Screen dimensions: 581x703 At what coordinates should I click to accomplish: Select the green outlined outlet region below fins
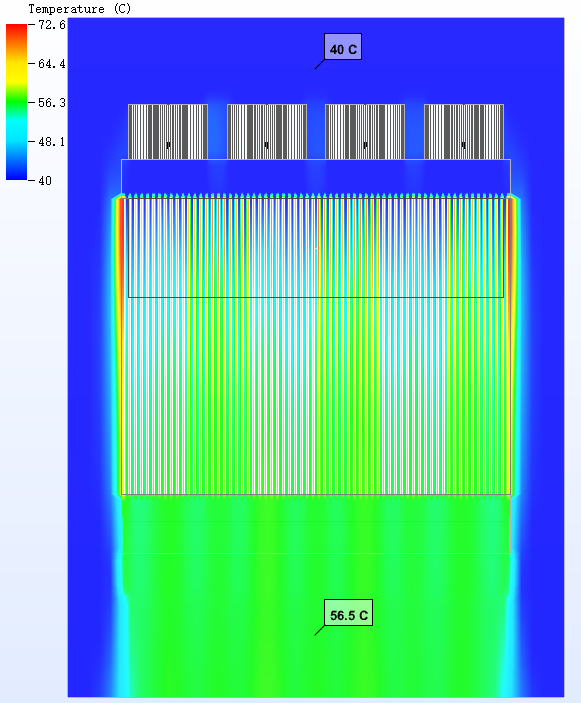[316, 524]
